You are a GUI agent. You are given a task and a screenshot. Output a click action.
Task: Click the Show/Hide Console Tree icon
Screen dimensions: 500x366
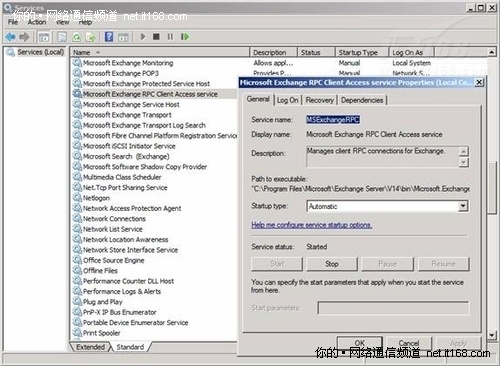click(x=44, y=37)
